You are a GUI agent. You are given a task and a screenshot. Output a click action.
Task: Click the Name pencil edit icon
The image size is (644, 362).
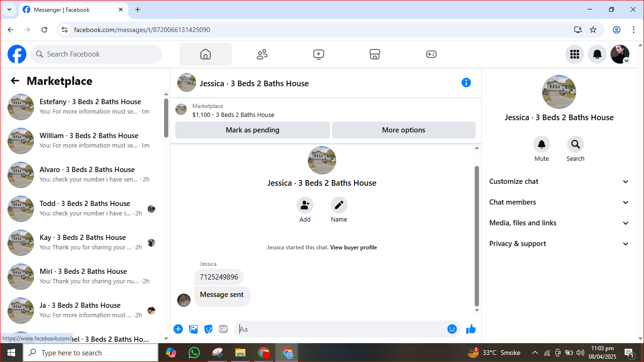pyautogui.click(x=339, y=205)
